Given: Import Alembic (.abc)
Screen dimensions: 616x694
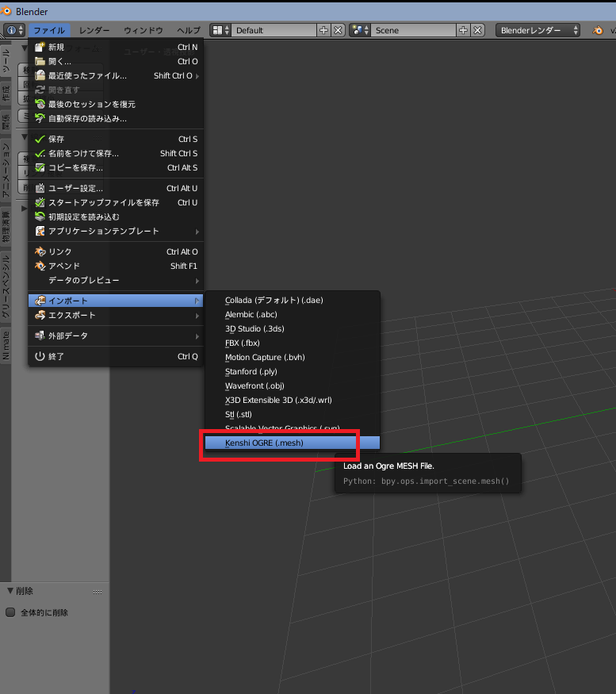Looking at the screenshot, I should (x=292, y=314).
